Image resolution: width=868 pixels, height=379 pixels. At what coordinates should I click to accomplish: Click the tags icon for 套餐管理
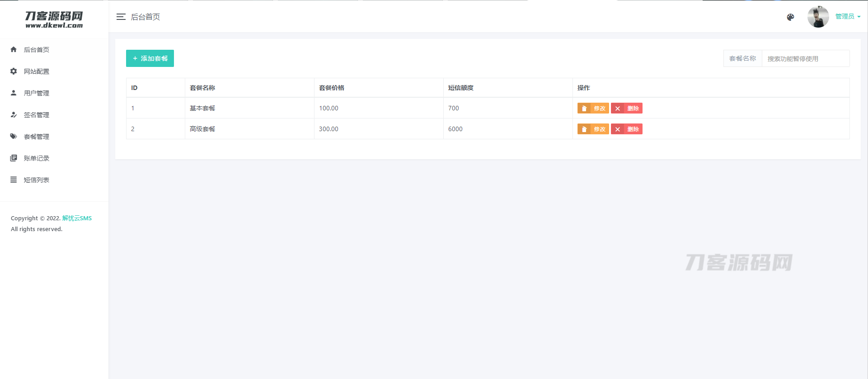click(x=14, y=136)
